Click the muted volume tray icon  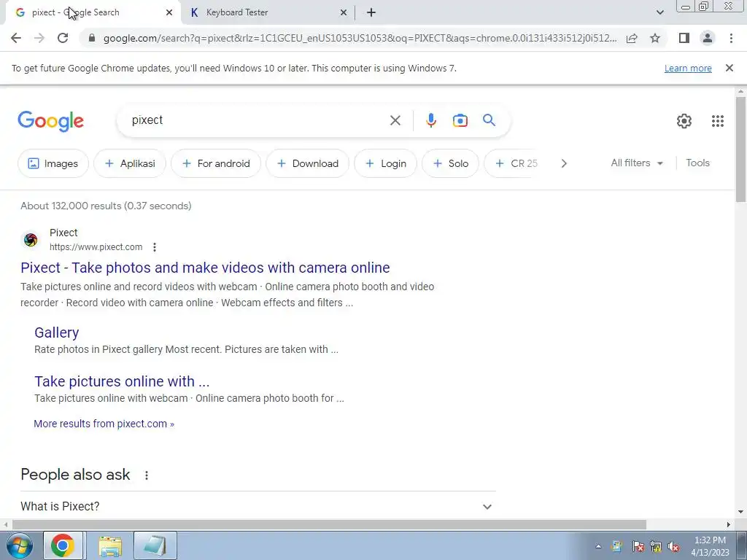[x=673, y=546]
